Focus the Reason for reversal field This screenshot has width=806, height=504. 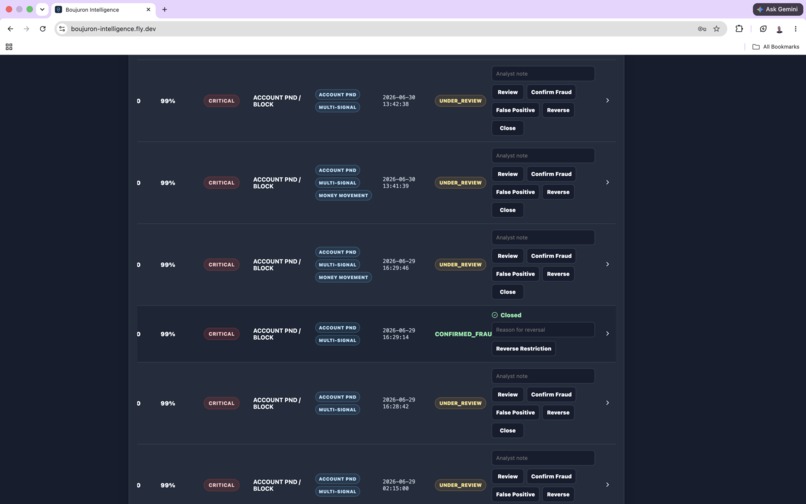coord(543,330)
